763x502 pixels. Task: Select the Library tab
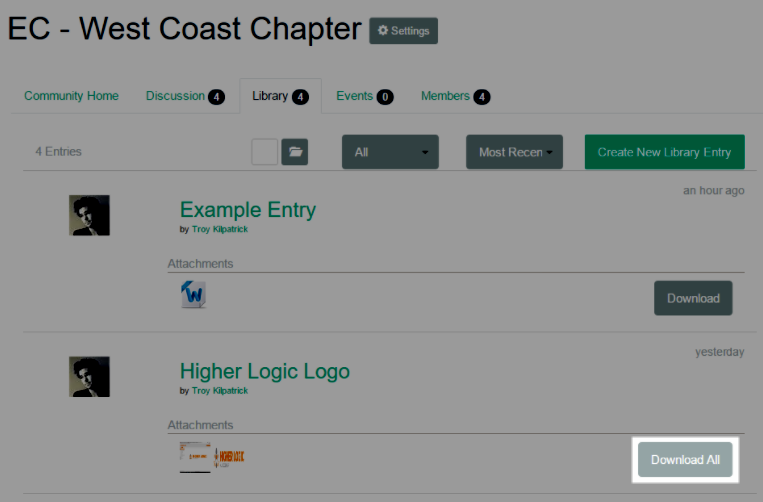[x=280, y=96]
